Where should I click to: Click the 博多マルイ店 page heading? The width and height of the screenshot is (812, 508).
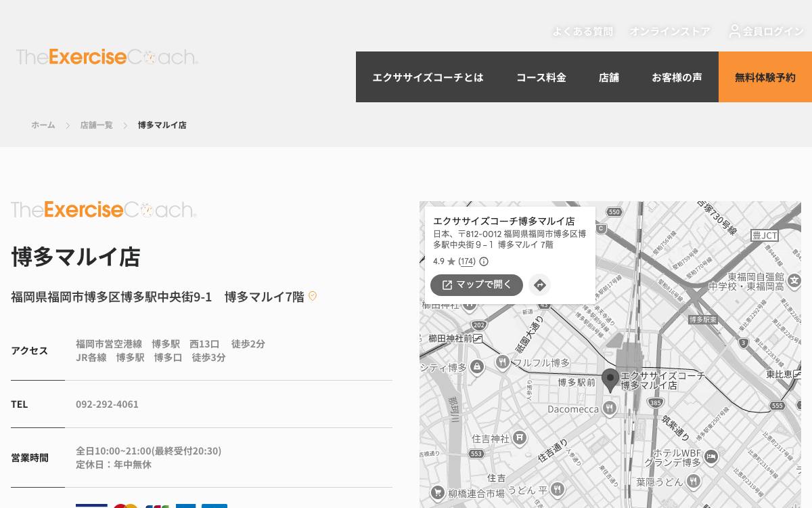pos(76,257)
